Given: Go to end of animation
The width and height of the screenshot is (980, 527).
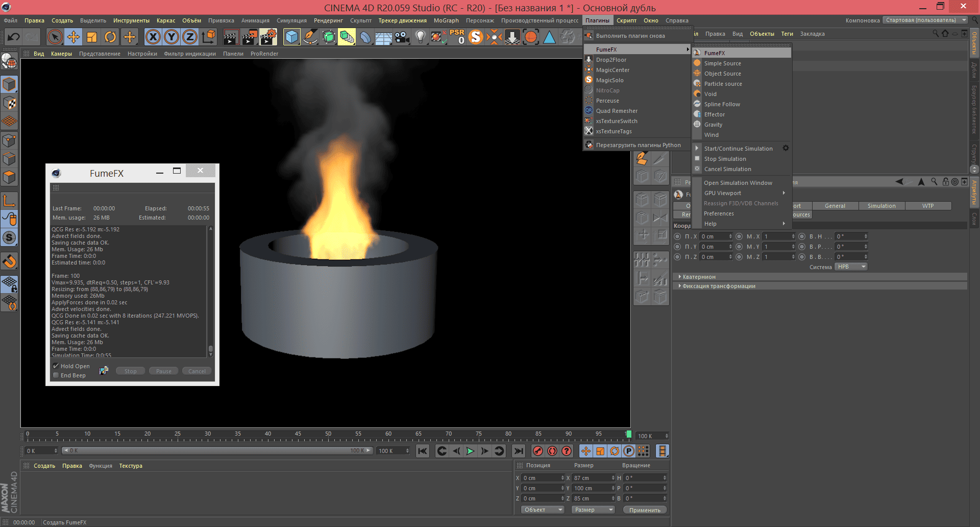Looking at the screenshot, I should click(519, 451).
